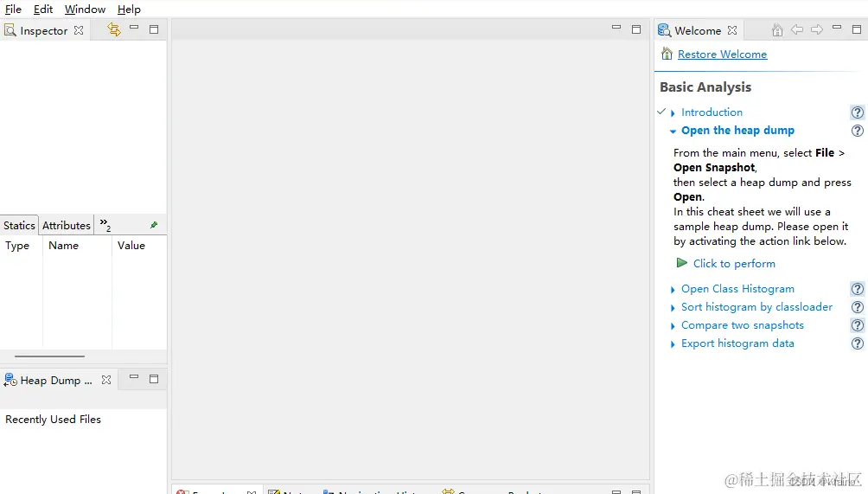Expand the Compare two snapshots arrow
Viewport: 868px width, 494px height.
[673, 326]
